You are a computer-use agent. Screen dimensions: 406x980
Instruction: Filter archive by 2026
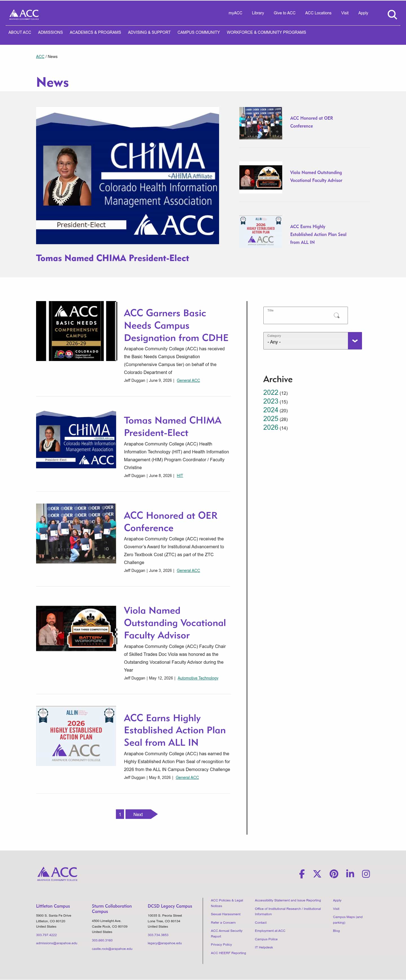(x=270, y=427)
